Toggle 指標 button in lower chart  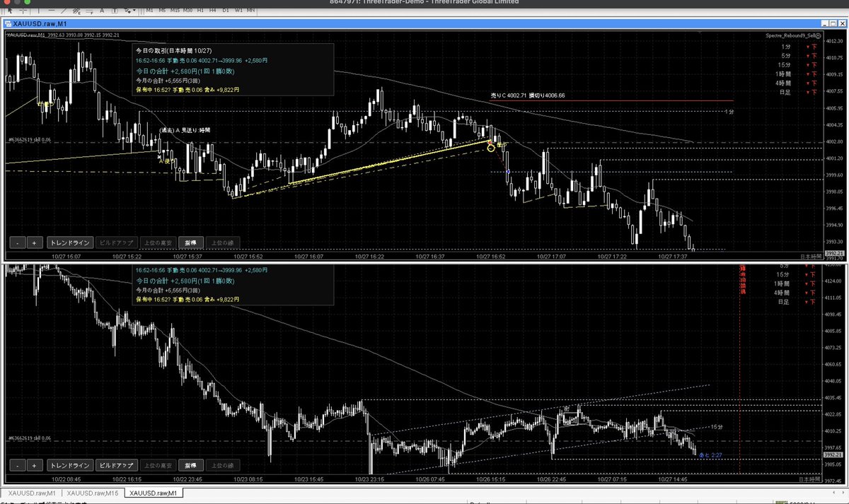[x=190, y=466]
